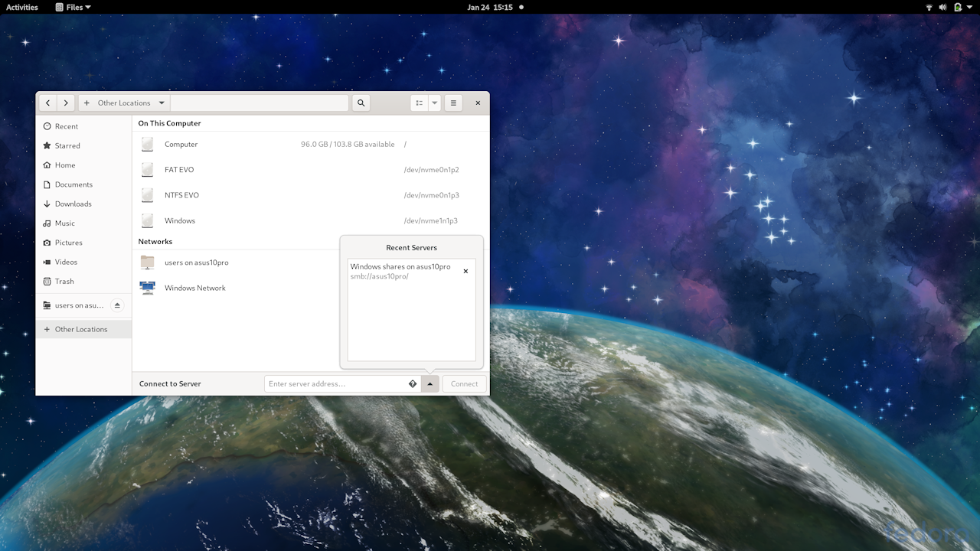Click the smb://asus10pro/ address text

(x=379, y=276)
